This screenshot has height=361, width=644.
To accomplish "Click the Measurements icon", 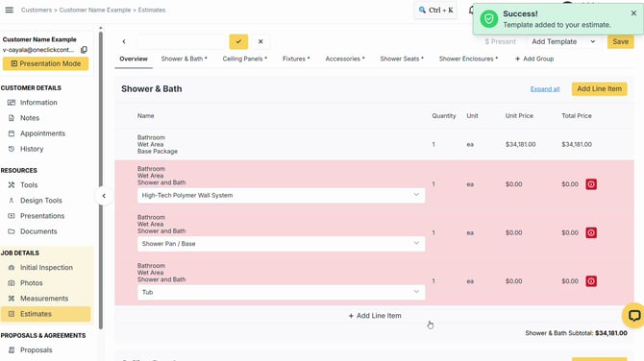I will coord(12,299).
